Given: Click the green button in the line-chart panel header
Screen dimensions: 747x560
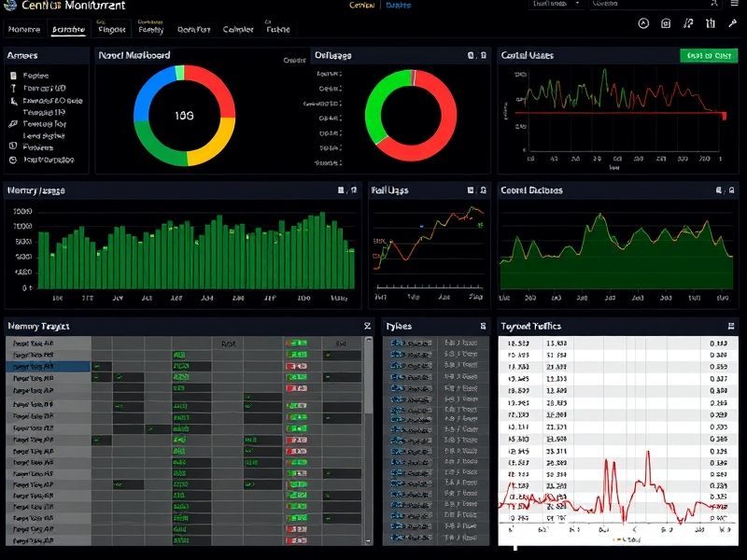Looking at the screenshot, I should (709, 56).
